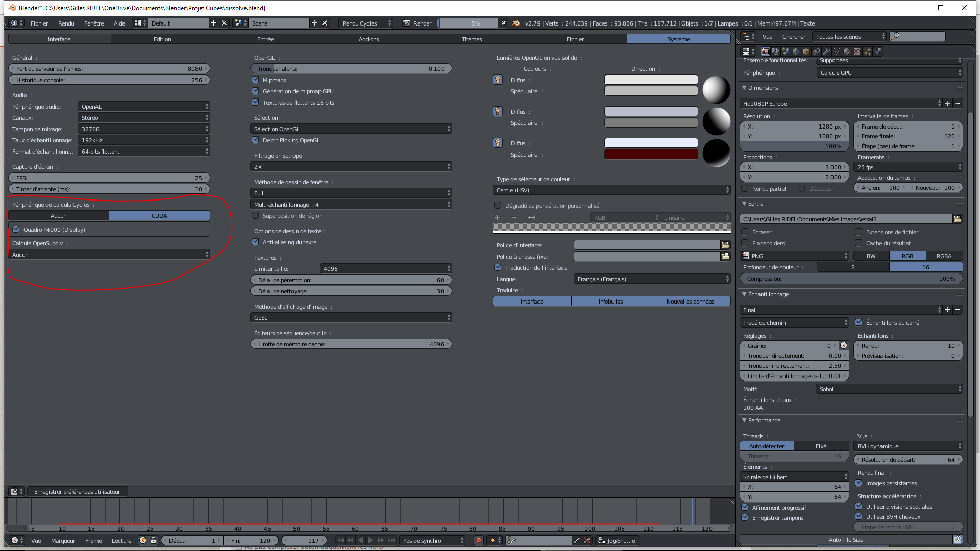Switch to the Interface preferences tab
The image size is (980, 551).
pyautogui.click(x=59, y=39)
